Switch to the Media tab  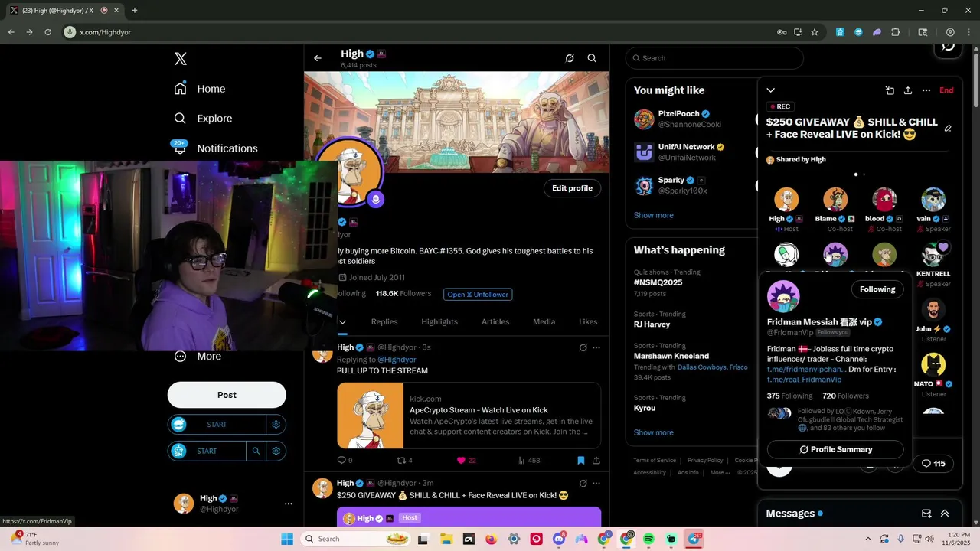click(544, 322)
